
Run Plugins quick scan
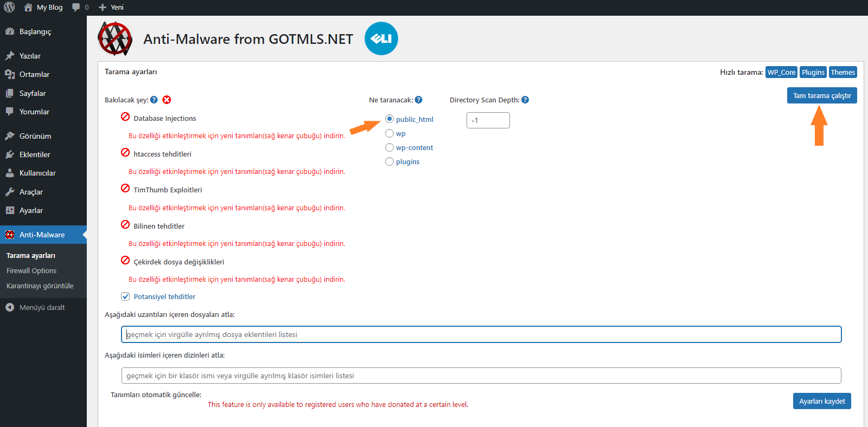tap(813, 73)
